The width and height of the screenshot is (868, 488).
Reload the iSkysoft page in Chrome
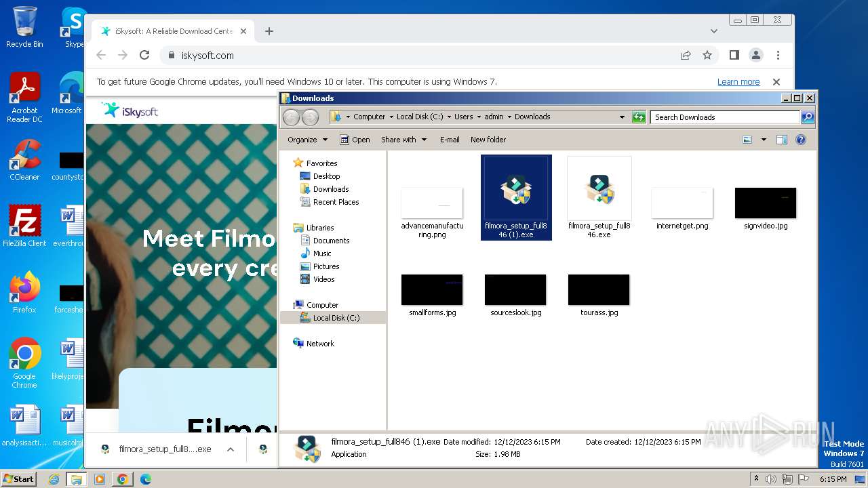pos(144,55)
